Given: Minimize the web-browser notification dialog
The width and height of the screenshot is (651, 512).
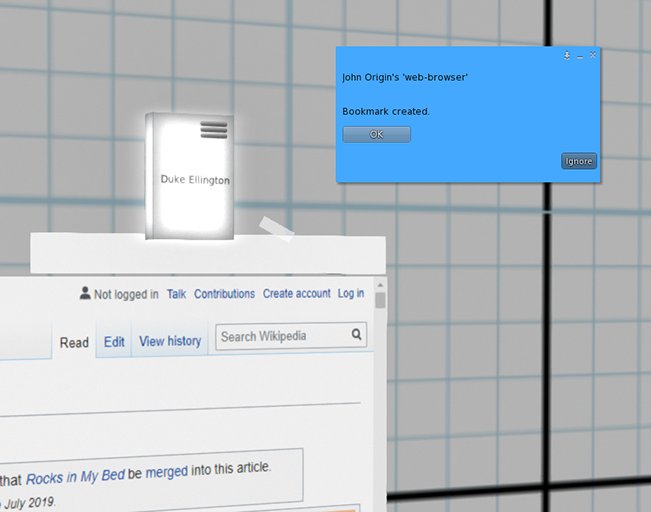Looking at the screenshot, I should (580, 56).
